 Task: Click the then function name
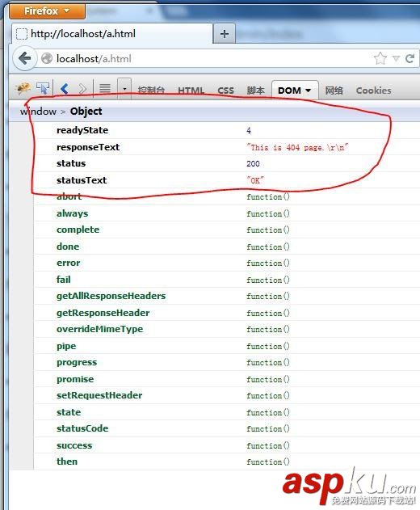[x=67, y=462]
